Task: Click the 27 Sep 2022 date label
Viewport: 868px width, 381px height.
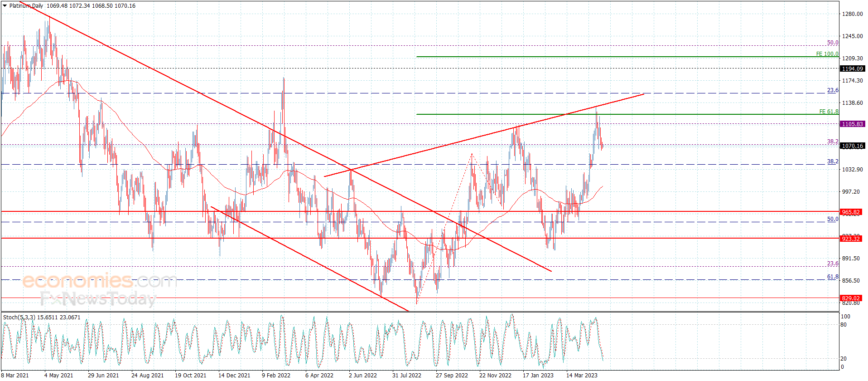Action: tap(452, 375)
